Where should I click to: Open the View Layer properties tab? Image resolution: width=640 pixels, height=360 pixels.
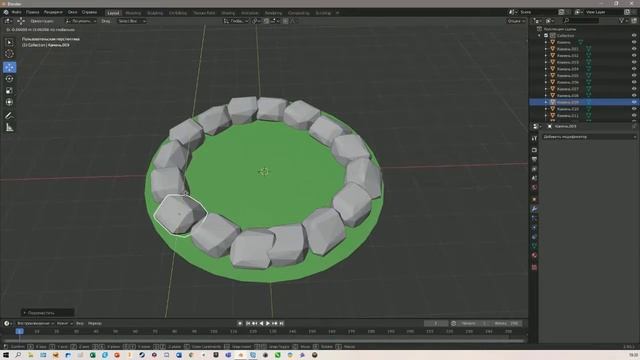[x=534, y=169]
